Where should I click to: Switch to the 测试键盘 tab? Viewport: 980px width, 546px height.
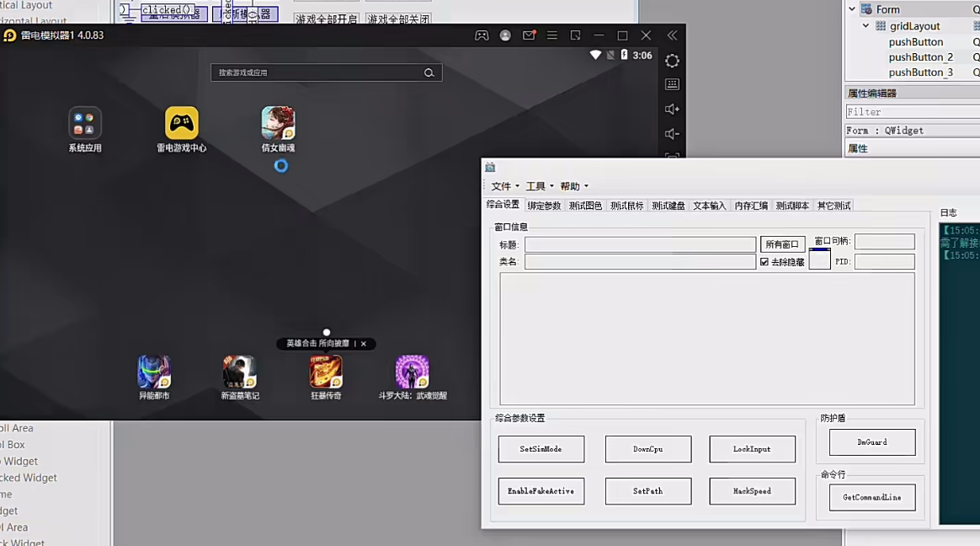(668, 206)
